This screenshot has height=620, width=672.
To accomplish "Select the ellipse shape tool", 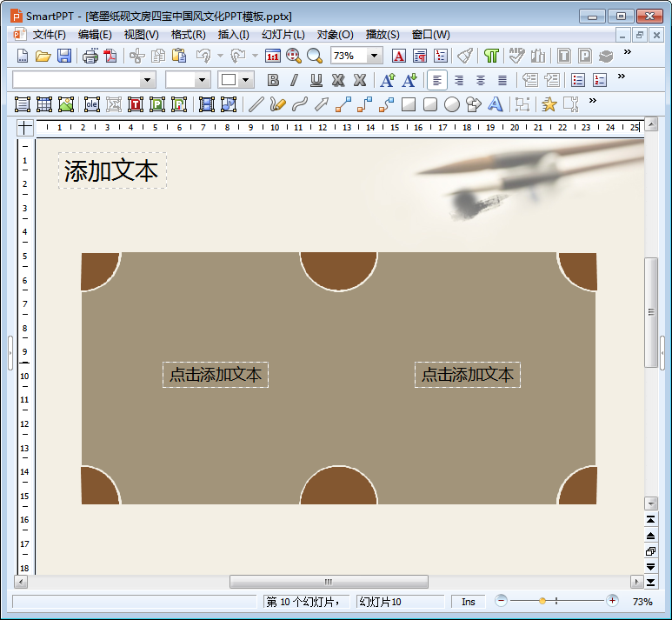I will coord(452,104).
